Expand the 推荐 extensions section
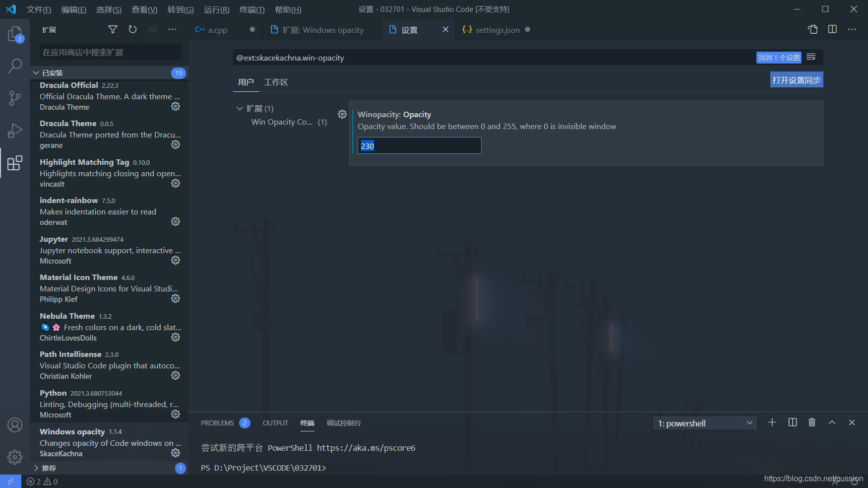868x488 pixels. point(109,468)
